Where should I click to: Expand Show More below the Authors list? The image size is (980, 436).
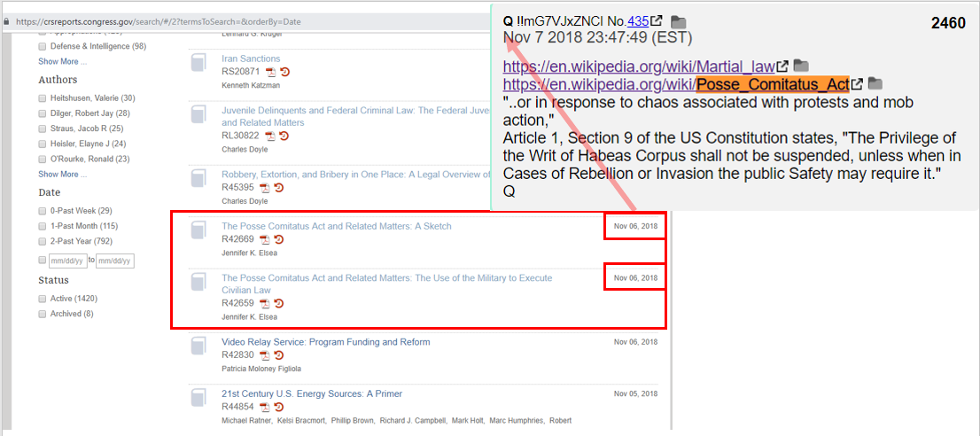pyautogui.click(x=63, y=175)
